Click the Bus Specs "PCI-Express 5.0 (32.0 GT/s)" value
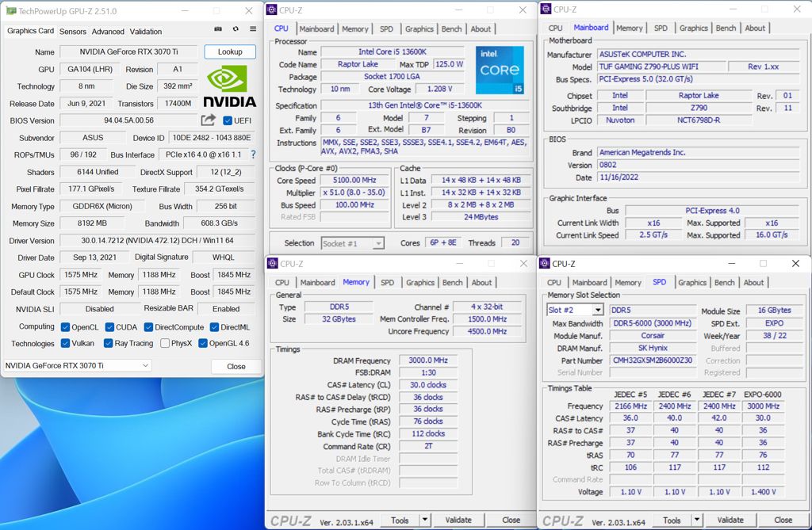The width and height of the screenshot is (812, 530). point(698,79)
